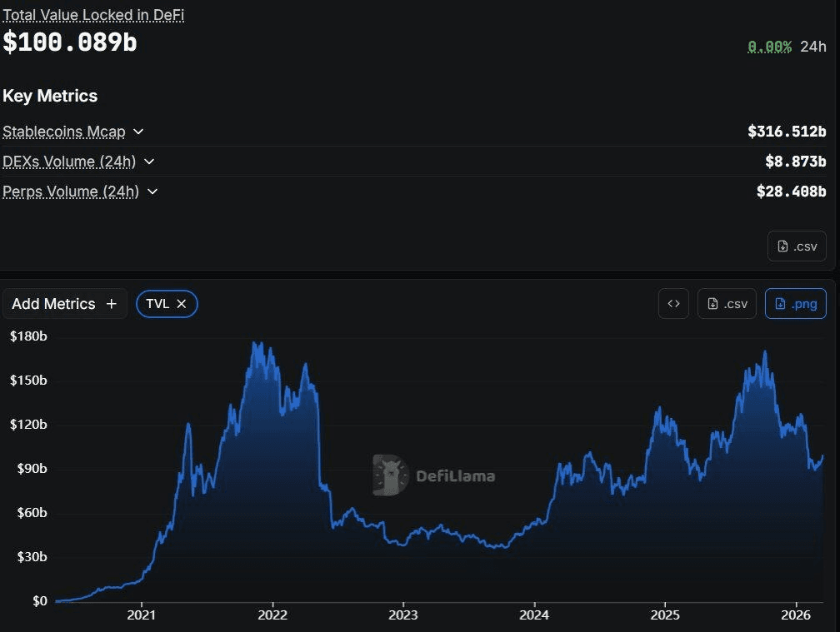Screen dimensions: 840x632
Task: Expand Perps Volume (24h) chevron
Action: (152, 192)
